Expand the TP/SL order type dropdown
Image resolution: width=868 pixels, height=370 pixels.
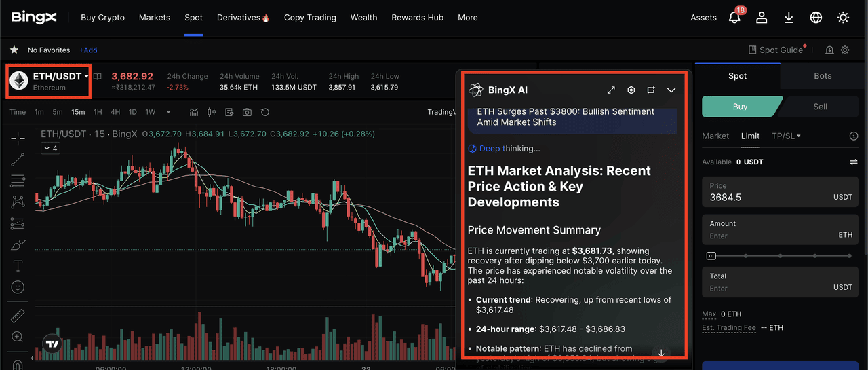click(786, 136)
